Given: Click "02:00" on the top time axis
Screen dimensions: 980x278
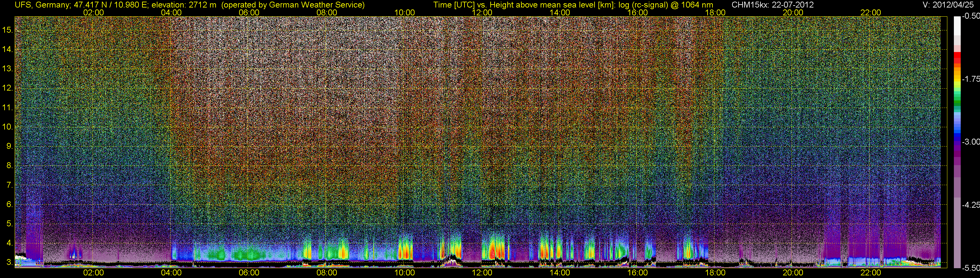Looking at the screenshot, I should [x=93, y=12].
